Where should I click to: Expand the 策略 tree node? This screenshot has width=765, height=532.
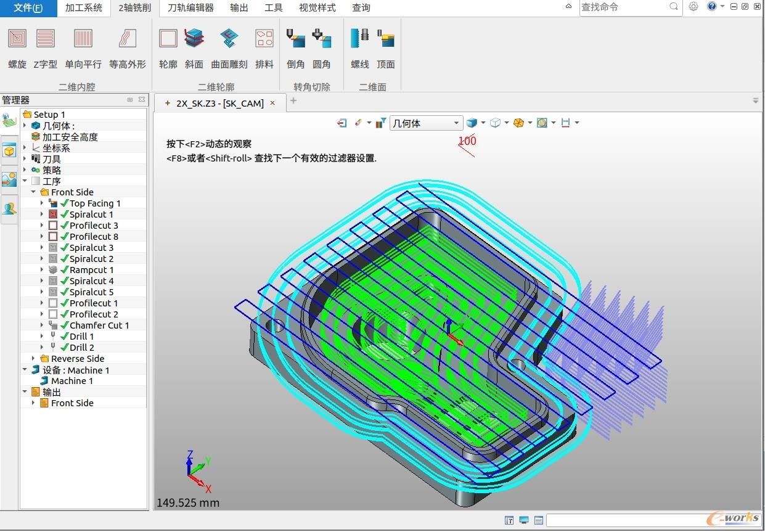25,170
